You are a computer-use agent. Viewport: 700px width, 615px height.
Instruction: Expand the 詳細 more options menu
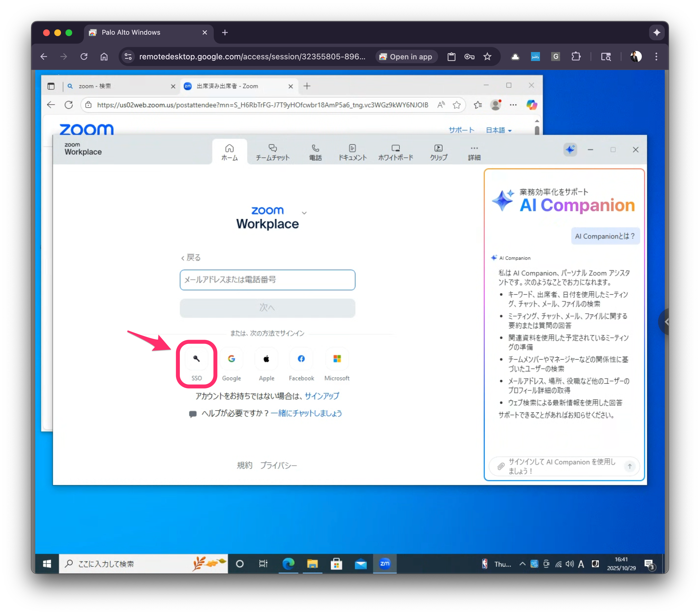(474, 152)
